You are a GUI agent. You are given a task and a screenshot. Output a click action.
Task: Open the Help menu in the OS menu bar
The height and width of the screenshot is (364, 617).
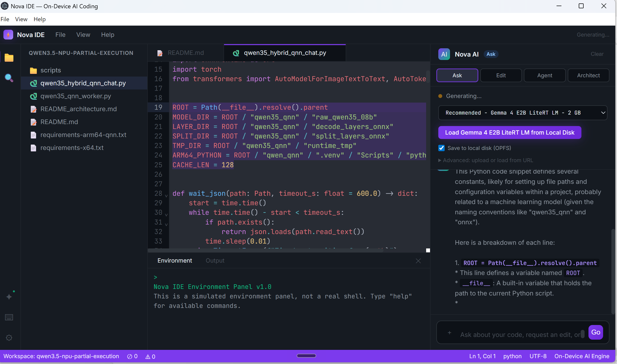39,19
